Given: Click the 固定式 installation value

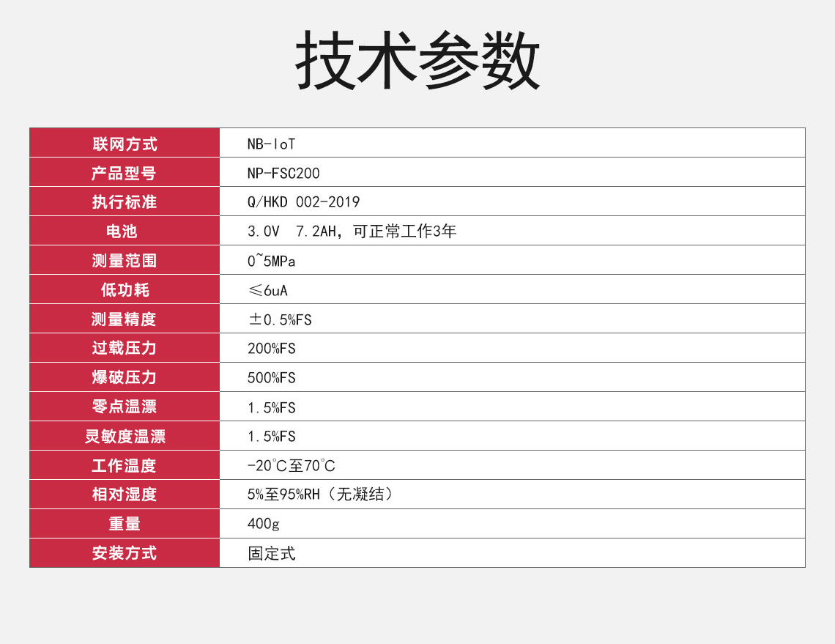Looking at the screenshot, I should [270, 553].
